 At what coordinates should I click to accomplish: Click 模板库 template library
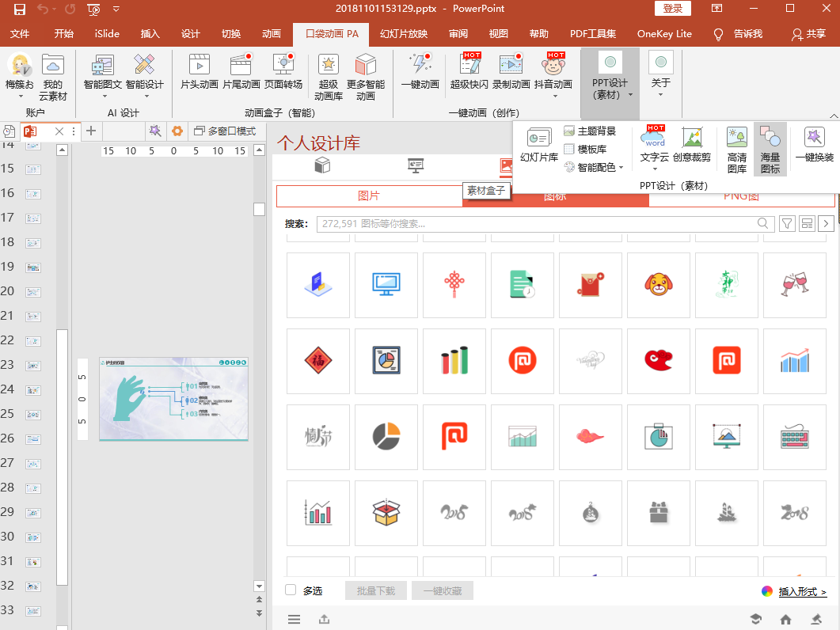(585, 149)
